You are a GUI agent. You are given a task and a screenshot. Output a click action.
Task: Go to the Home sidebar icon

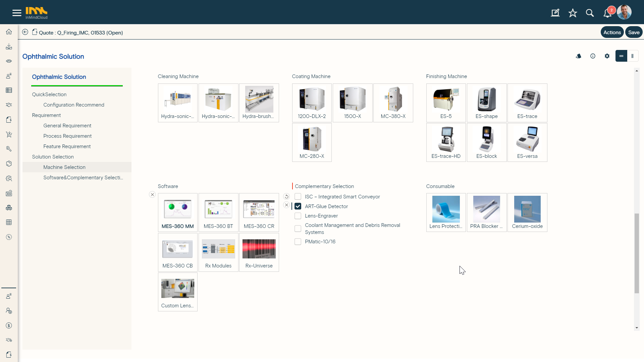coord(9,32)
